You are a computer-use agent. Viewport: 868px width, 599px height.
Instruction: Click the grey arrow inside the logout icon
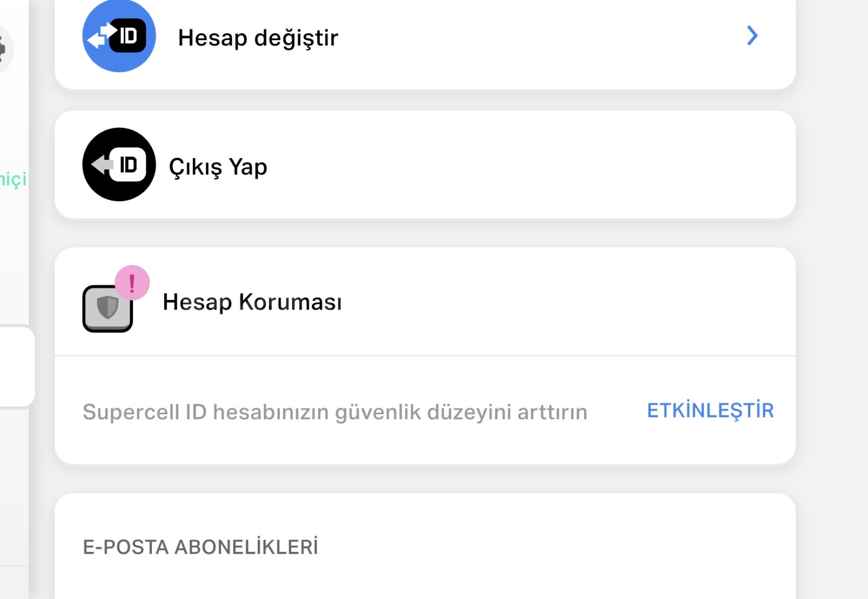pyautogui.click(x=102, y=165)
